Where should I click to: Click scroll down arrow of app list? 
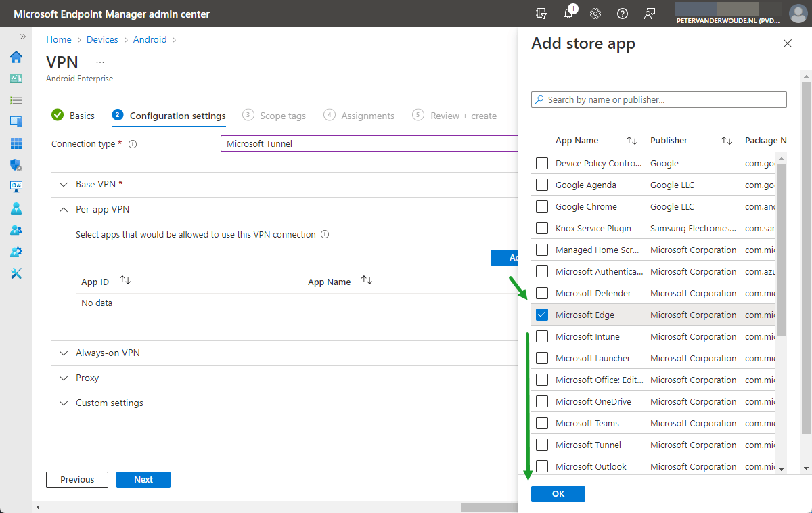point(782,469)
